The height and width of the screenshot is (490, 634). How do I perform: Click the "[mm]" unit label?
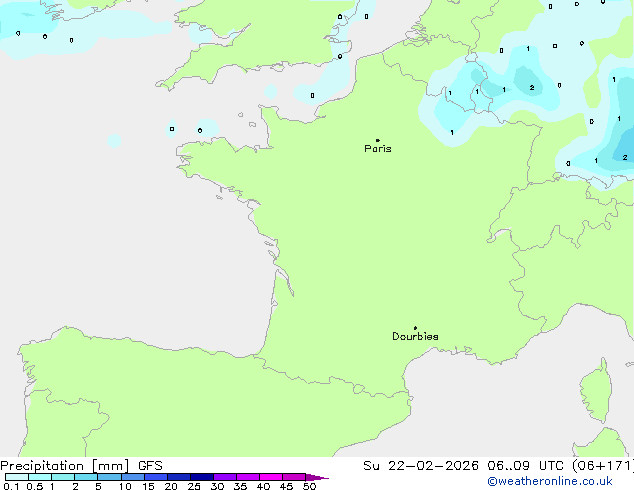click(110, 466)
